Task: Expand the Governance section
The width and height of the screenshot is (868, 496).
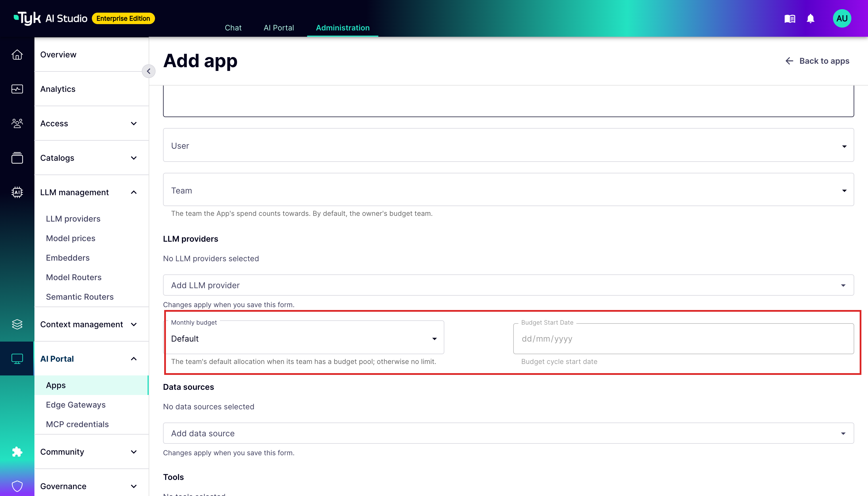Action: point(91,486)
